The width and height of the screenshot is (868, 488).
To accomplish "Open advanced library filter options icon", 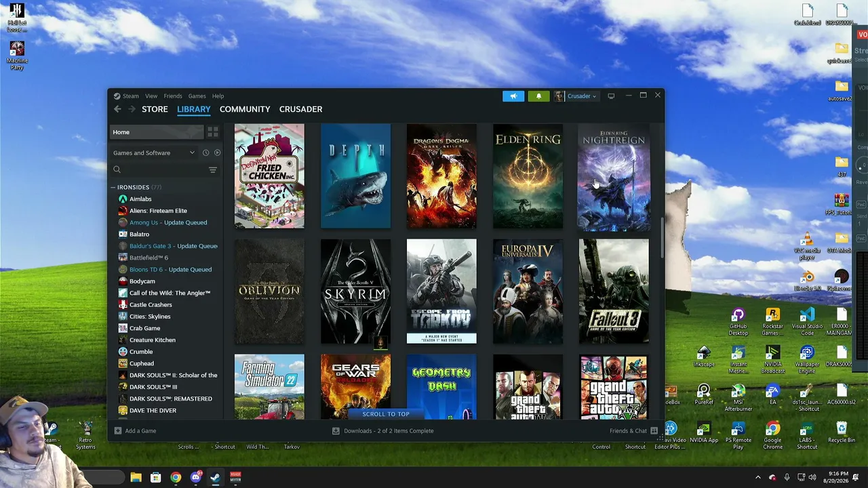I will click(213, 169).
